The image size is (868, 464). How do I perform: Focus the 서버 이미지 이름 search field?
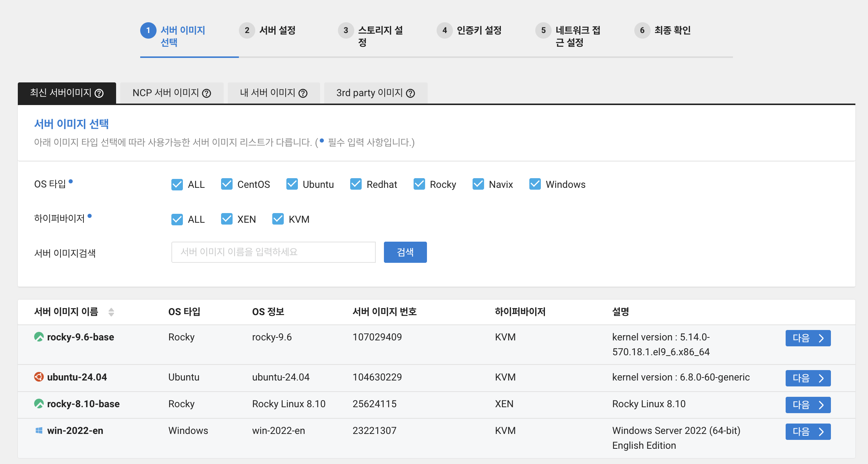273,252
